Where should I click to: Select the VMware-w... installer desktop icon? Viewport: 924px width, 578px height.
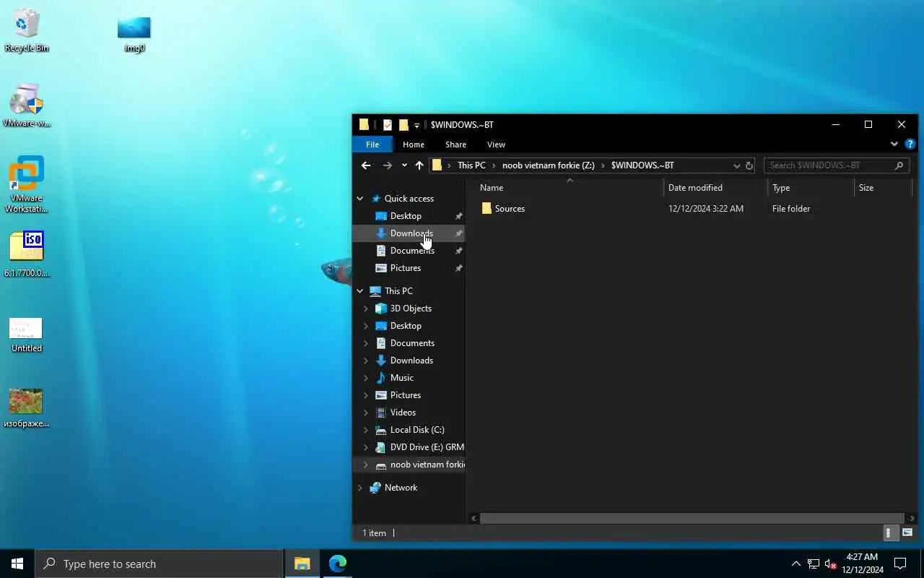pyautogui.click(x=27, y=105)
